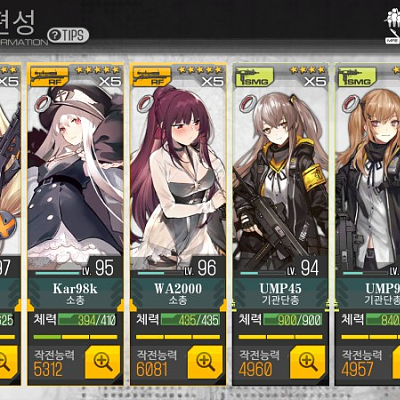Click Kar98k's 394/410 health bar
This screenshot has height=400, width=400.
pyautogui.click(x=87, y=320)
